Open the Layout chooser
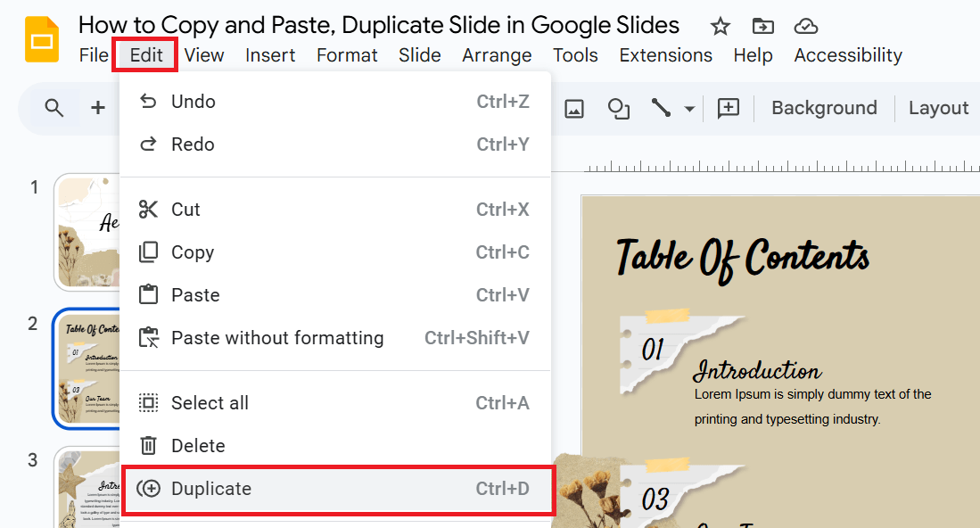 coord(938,107)
